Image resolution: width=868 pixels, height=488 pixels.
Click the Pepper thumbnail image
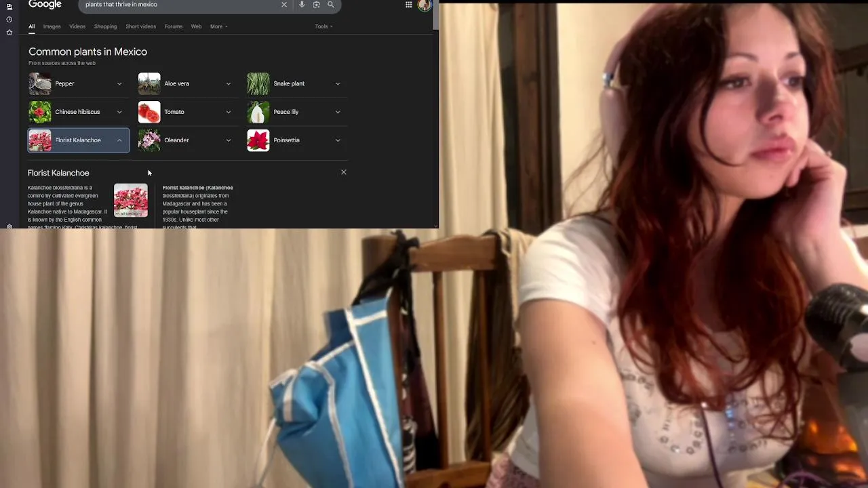[x=39, y=83]
